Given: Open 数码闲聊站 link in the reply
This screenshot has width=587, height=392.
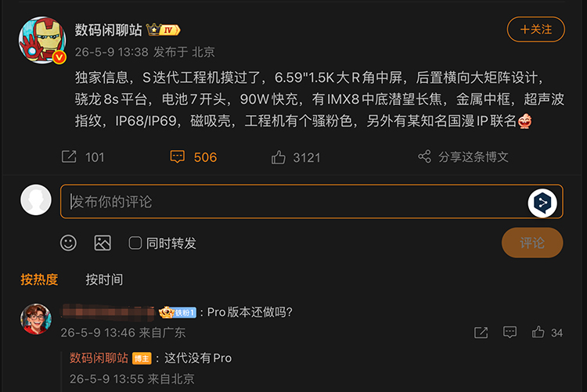Looking at the screenshot, I should [x=99, y=358].
